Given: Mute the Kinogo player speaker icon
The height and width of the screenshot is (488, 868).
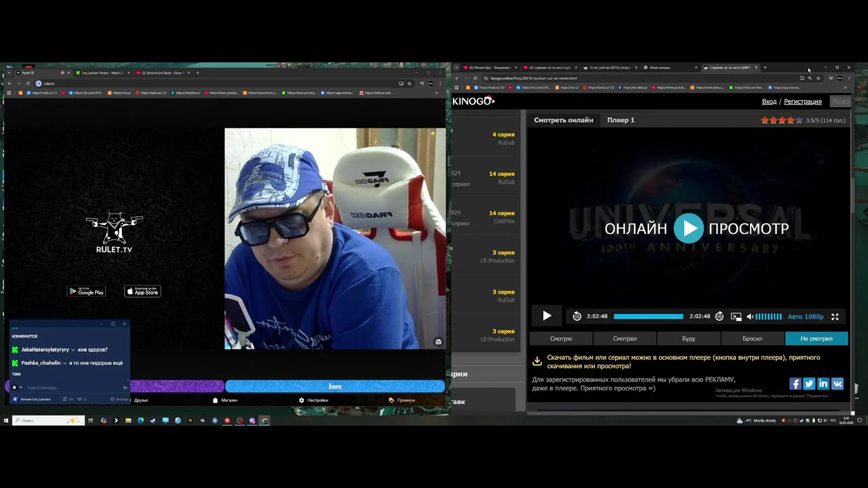Looking at the screenshot, I should point(750,317).
